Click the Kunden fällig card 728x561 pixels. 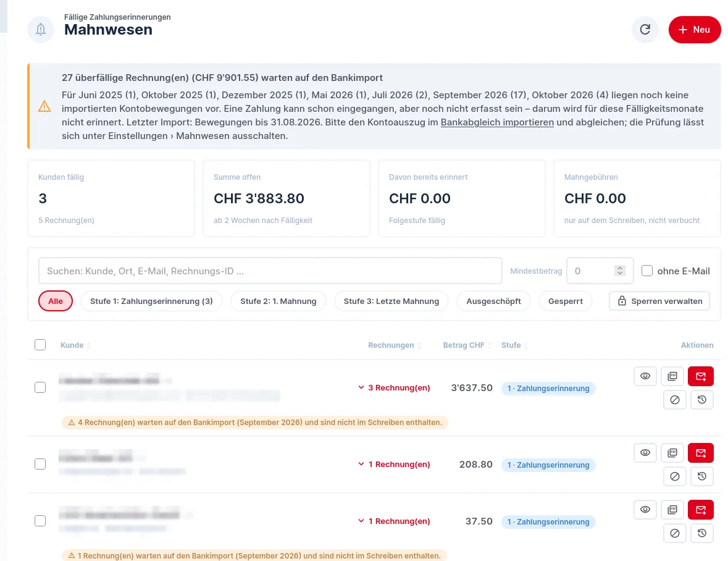(111, 198)
